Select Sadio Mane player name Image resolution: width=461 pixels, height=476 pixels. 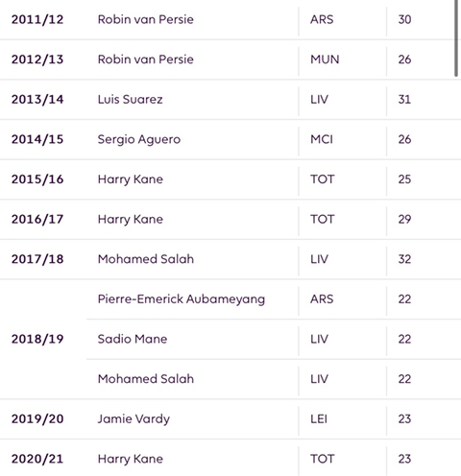pos(133,339)
